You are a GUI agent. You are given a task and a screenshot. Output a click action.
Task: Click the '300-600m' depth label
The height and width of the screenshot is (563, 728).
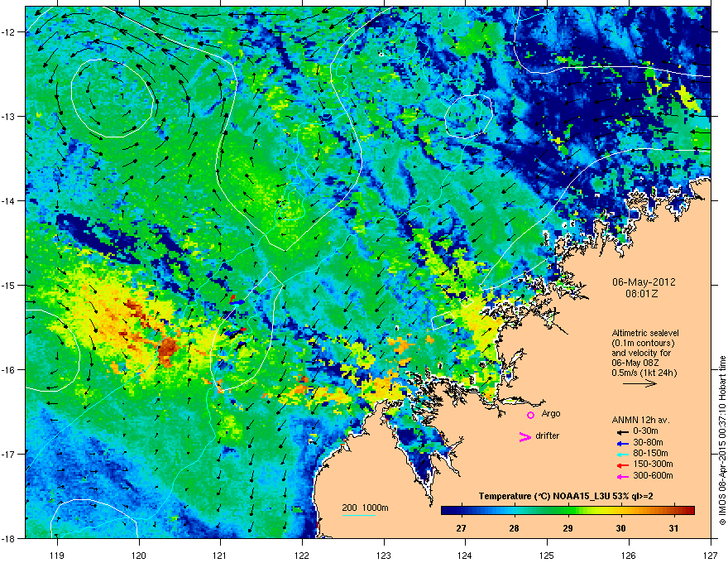point(653,476)
